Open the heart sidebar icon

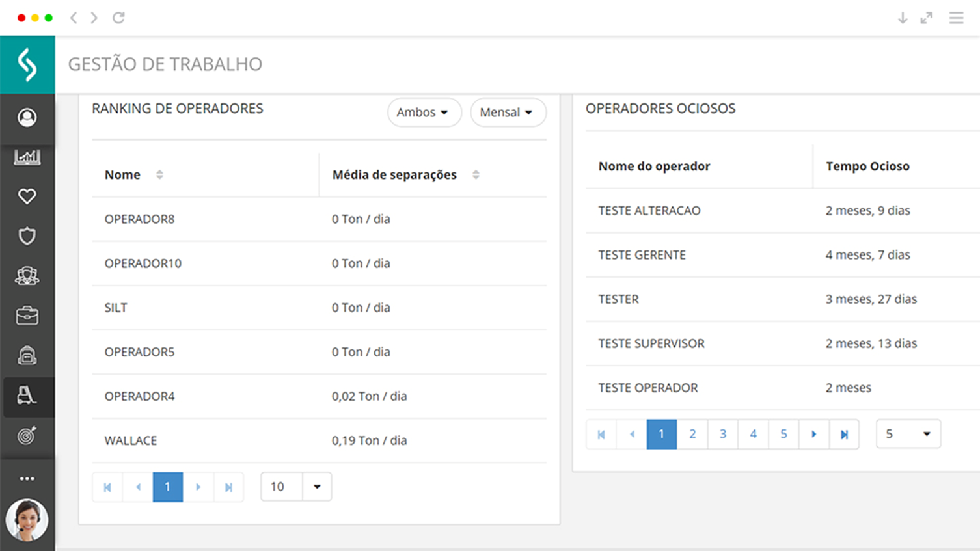pos(27,196)
